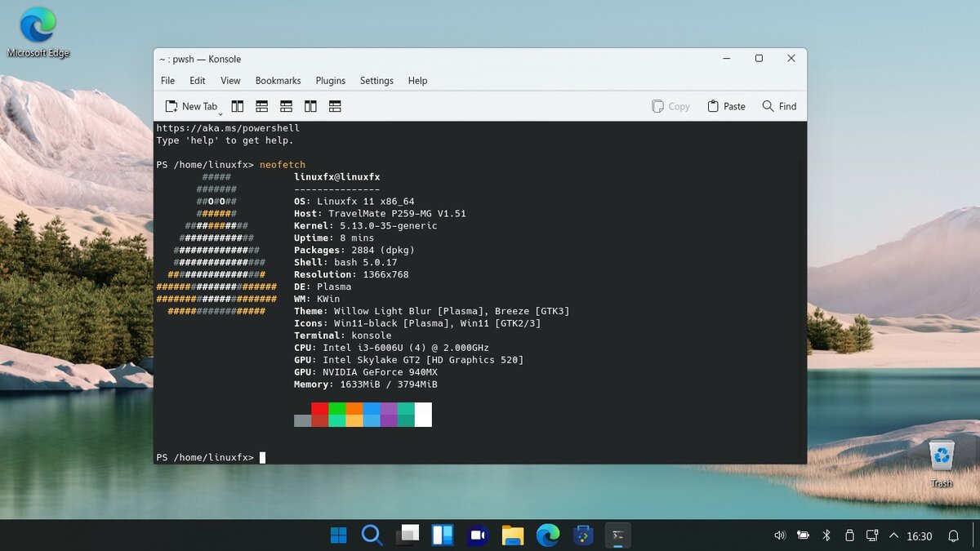Minimize the Konsole window

coord(726,59)
